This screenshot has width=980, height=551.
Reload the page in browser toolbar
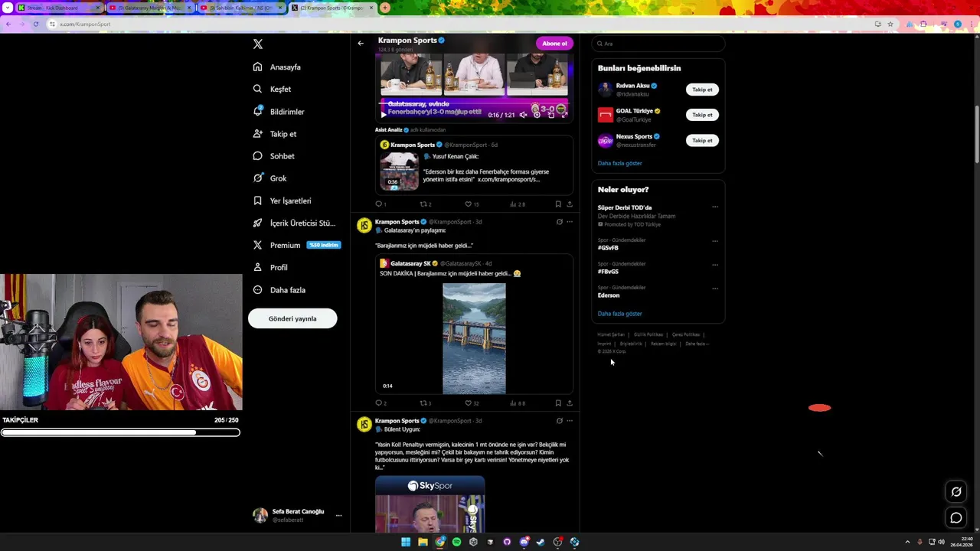[35, 24]
